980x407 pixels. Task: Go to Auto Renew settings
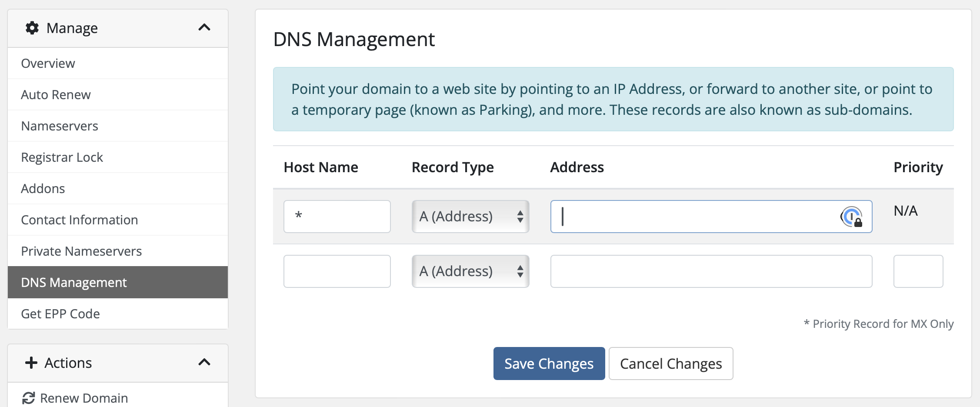(x=118, y=95)
